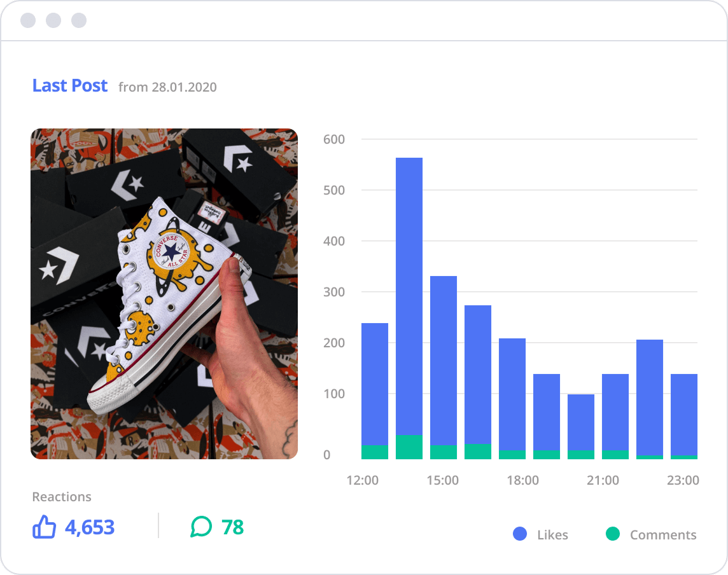
Task: Click the blue Likes legend dot
Action: [x=520, y=534]
